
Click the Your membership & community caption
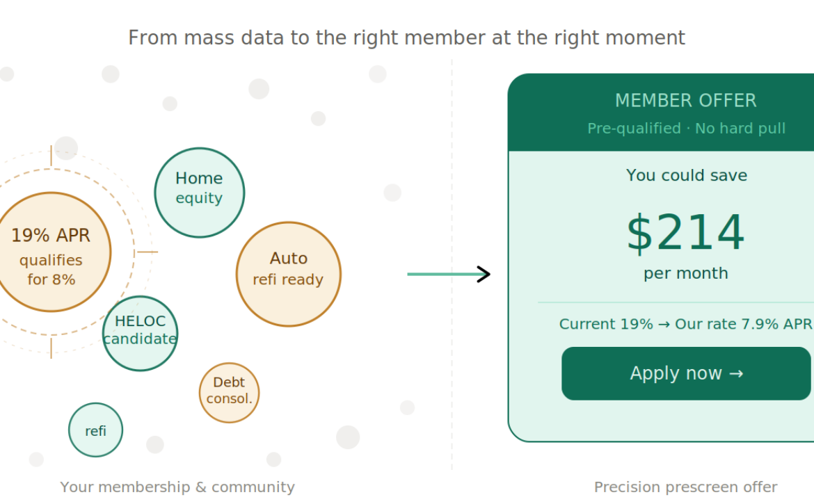pyautogui.click(x=177, y=487)
